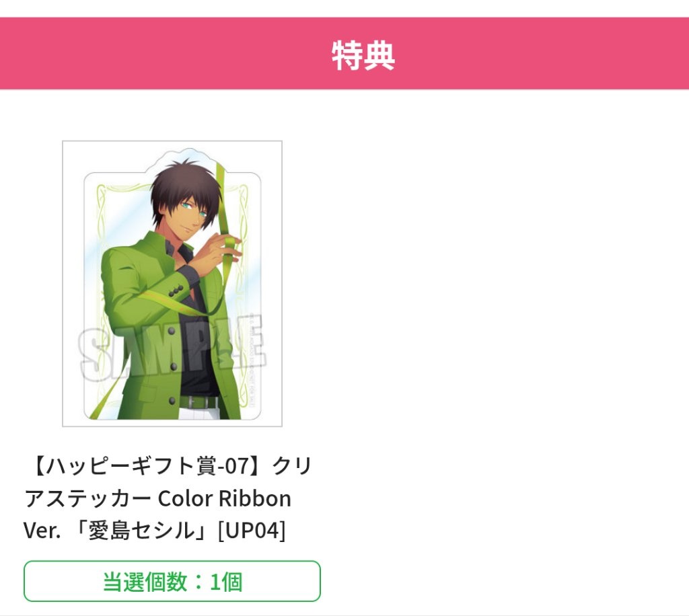
Task: Click the SAMPLE watermark on the sticker
Action: (x=172, y=348)
